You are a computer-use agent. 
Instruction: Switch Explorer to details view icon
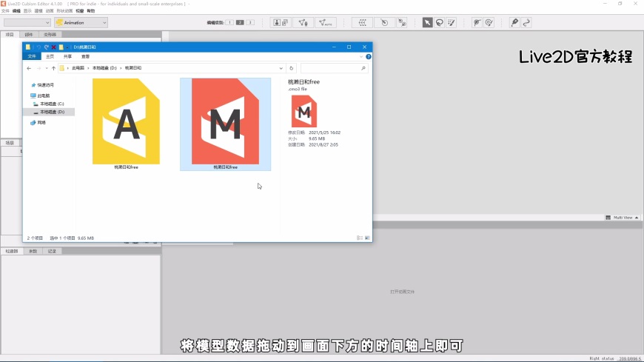pos(359,238)
